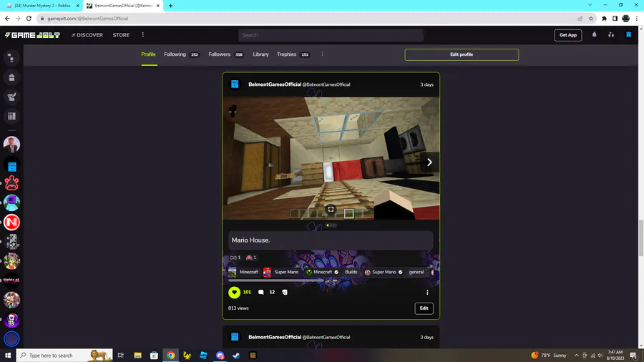Open the colorful yellow character community in the sidebar
This screenshot has height=362, width=644.
click(x=11, y=261)
